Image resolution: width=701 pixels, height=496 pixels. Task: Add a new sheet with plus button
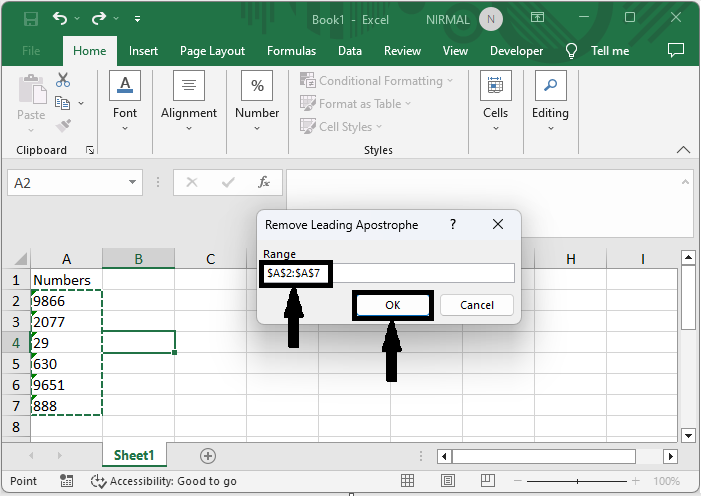pyautogui.click(x=207, y=456)
